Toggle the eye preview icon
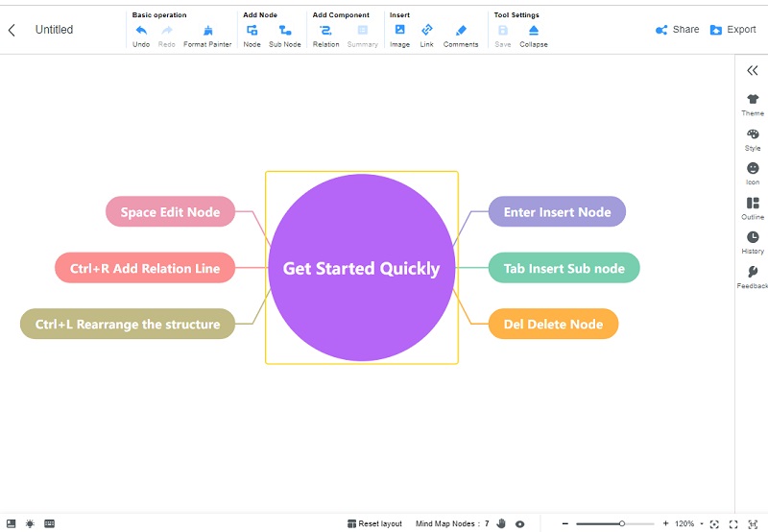768x532 pixels. point(519,524)
